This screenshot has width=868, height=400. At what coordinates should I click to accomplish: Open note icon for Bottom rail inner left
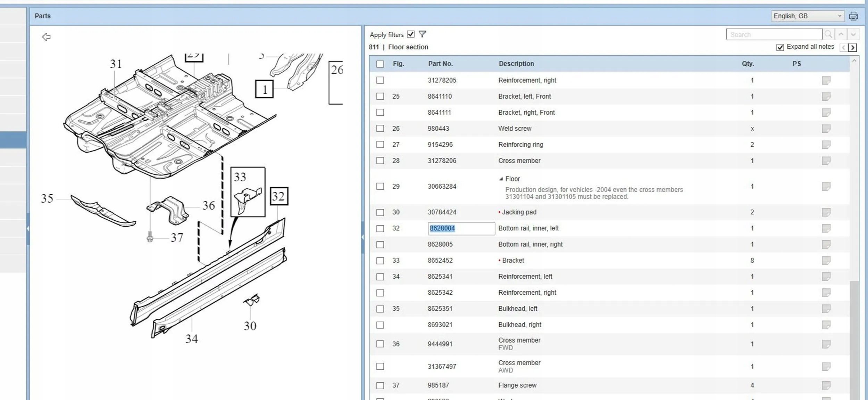826,228
